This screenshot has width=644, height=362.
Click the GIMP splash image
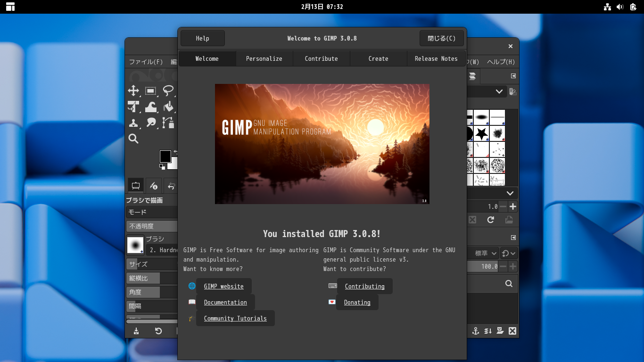tap(322, 144)
